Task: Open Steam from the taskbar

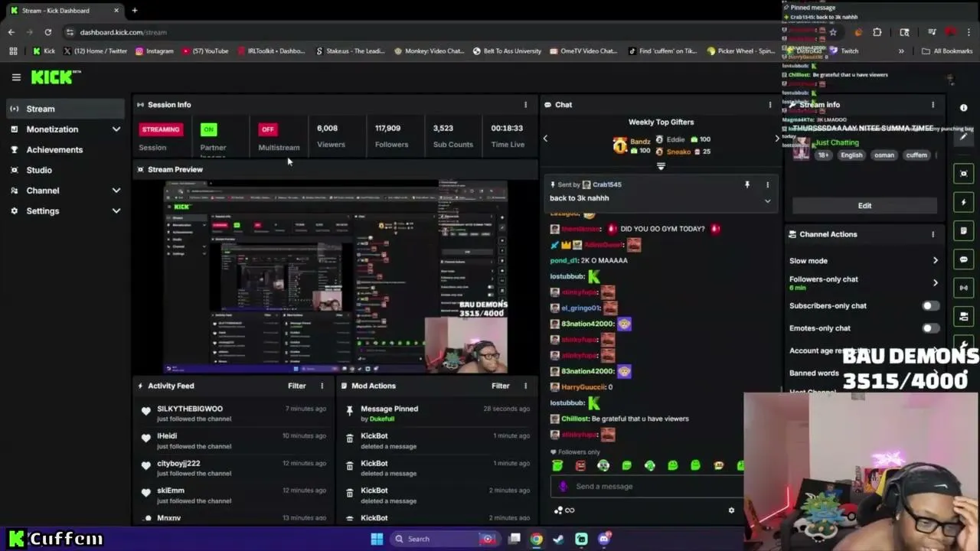Action: click(x=559, y=539)
